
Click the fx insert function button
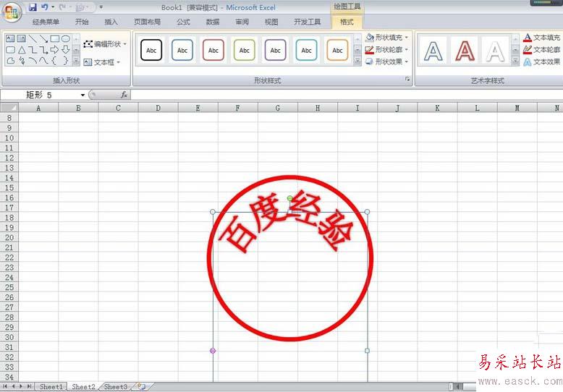(124, 95)
